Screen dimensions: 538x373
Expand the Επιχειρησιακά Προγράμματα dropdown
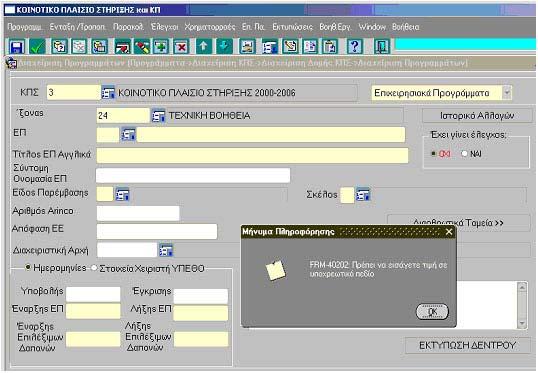(506, 93)
